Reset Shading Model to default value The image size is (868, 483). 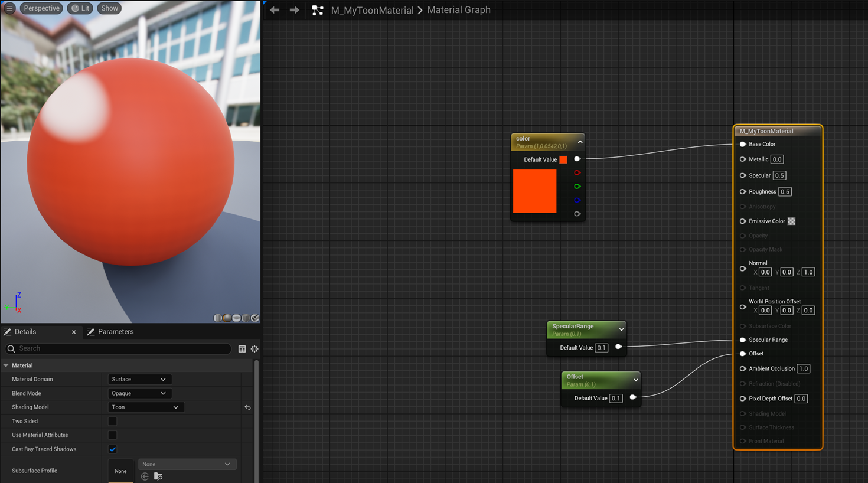point(247,407)
